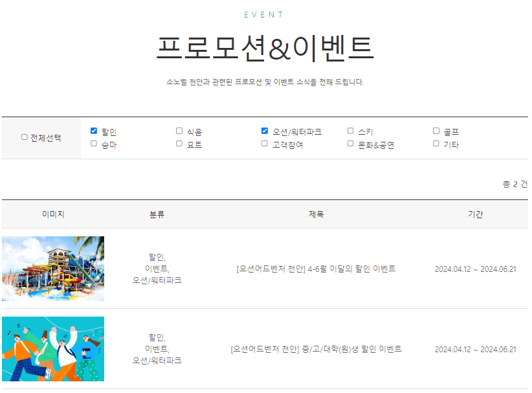Click the 제목 column header

[x=317, y=214]
